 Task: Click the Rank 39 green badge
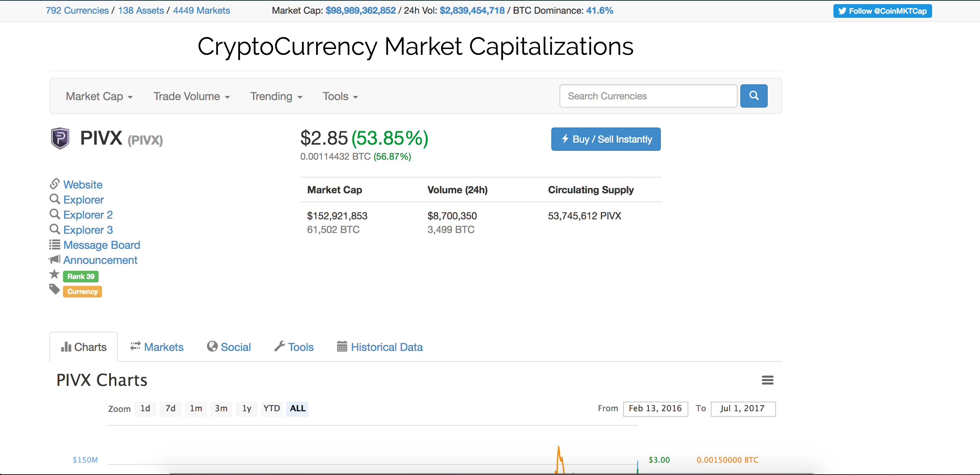point(81,277)
